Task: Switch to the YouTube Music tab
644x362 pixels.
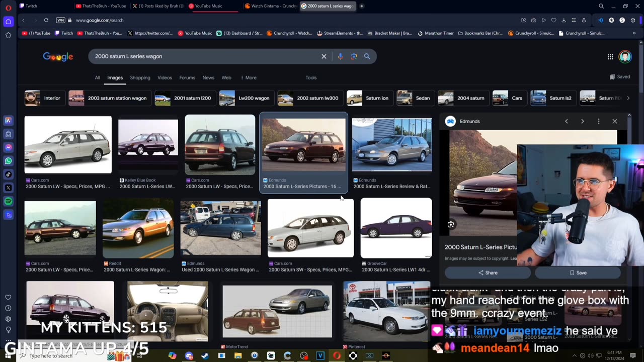Action: [x=214, y=6]
